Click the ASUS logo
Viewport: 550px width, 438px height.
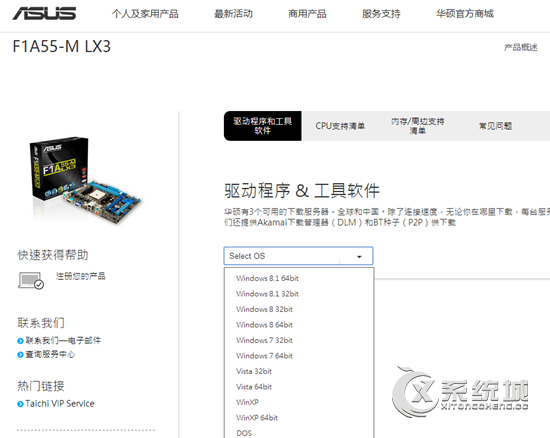click(44, 13)
